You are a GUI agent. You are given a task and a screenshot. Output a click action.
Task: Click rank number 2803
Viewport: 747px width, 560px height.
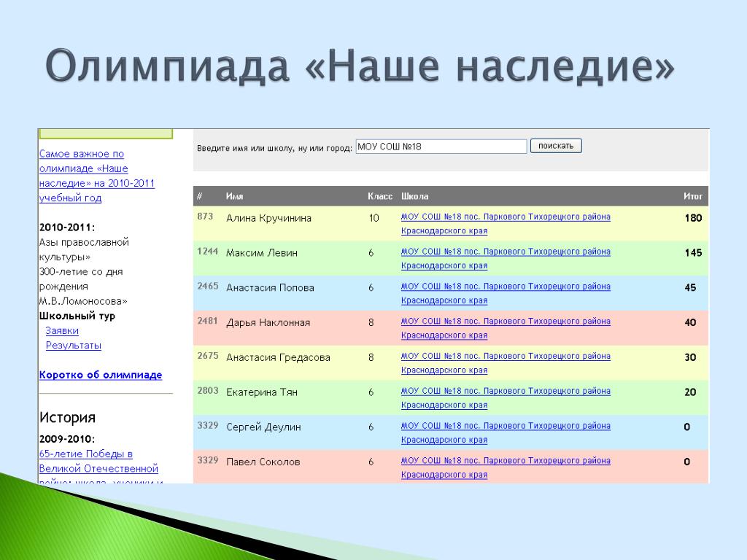pos(208,390)
